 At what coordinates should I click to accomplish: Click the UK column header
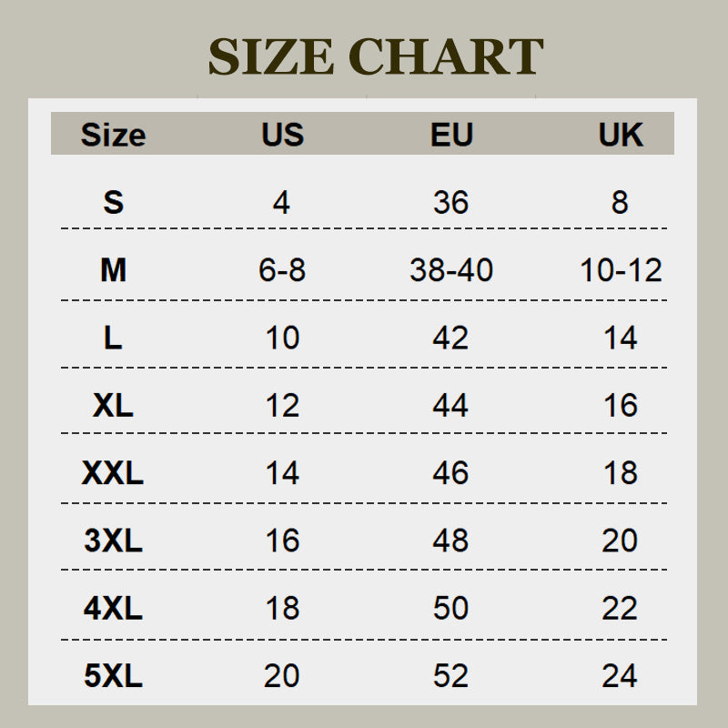click(621, 135)
